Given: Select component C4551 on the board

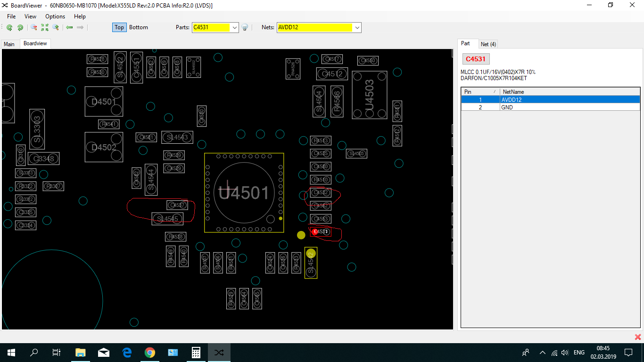Looking at the screenshot, I should (x=136, y=67).
